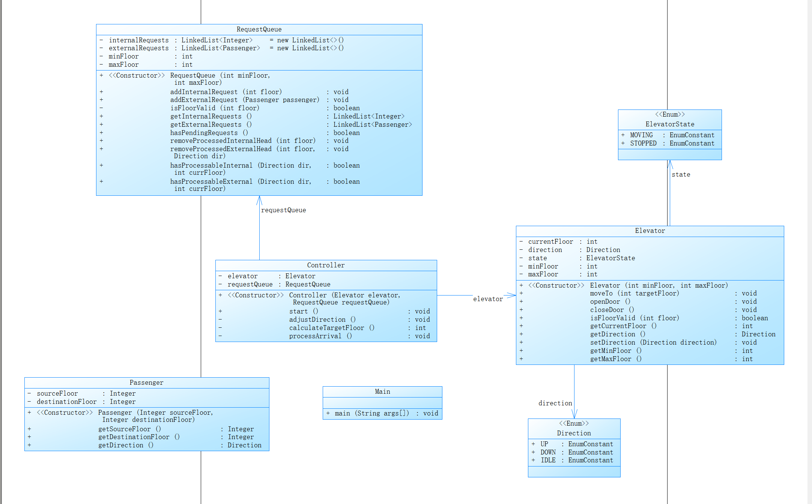Click the arrowhead pointing into RequestQueue
Image resolution: width=812 pixels, height=504 pixels.
click(x=259, y=200)
